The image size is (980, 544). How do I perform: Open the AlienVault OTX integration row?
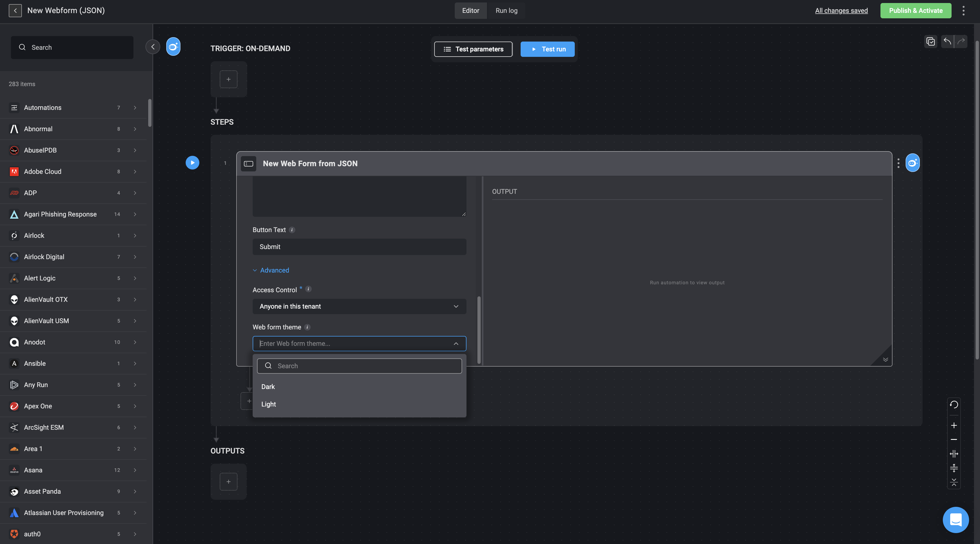click(x=73, y=299)
